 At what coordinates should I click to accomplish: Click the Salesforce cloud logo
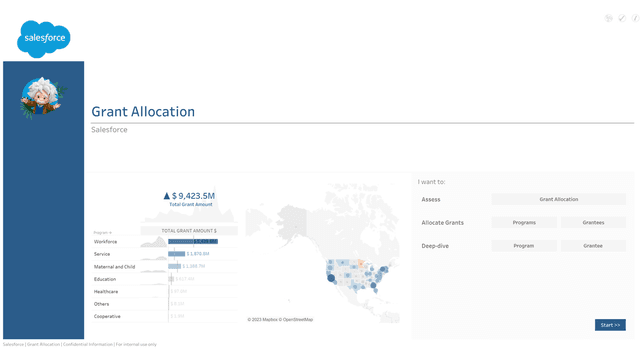click(x=44, y=39)
